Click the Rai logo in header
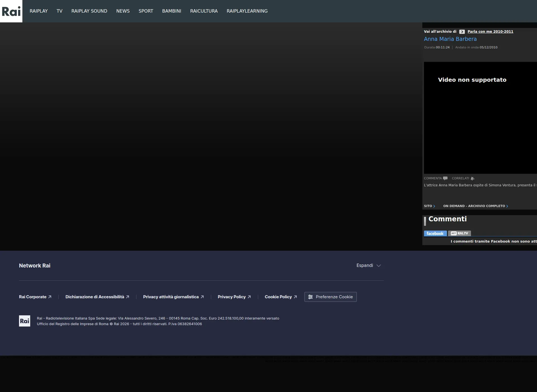537x392 pixels. [11, 11]
